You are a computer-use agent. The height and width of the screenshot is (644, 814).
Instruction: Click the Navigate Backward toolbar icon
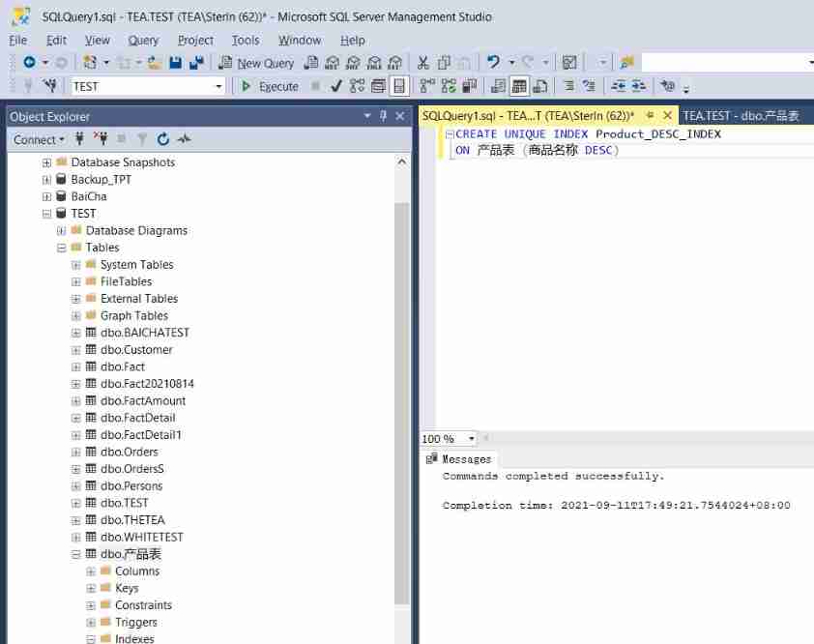30,62
